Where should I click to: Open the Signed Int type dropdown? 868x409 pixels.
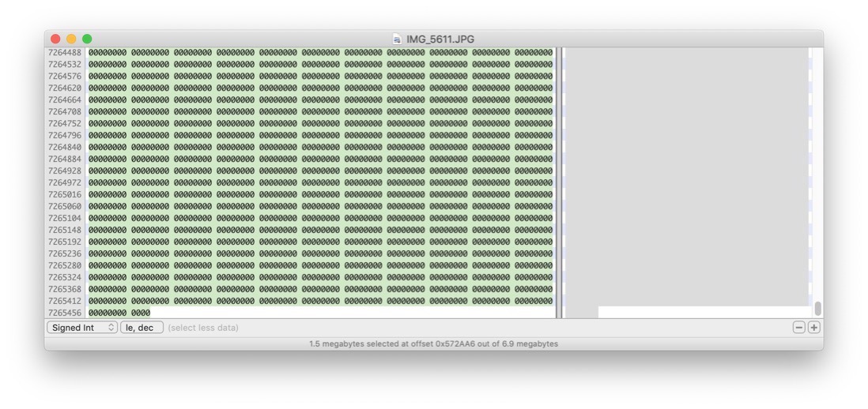point(81,328)
